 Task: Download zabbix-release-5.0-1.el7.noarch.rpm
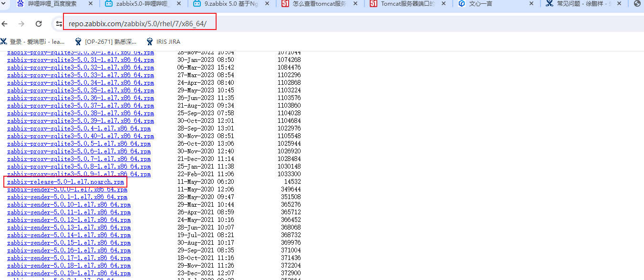click(65, 182)
